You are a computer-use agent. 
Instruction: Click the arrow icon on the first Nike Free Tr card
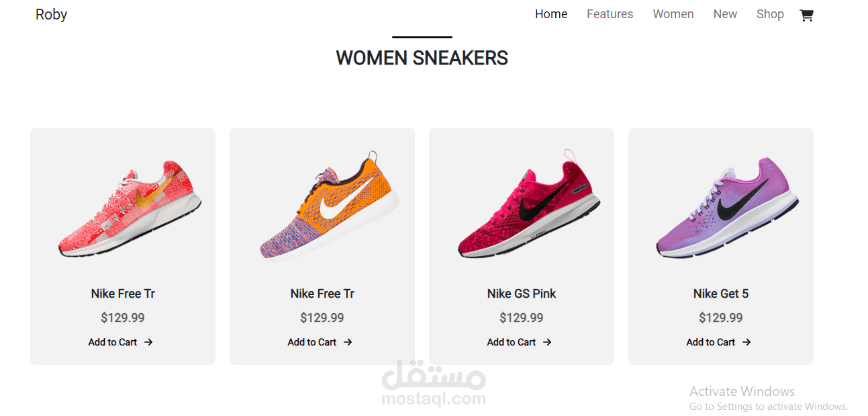tap(148, 342)
